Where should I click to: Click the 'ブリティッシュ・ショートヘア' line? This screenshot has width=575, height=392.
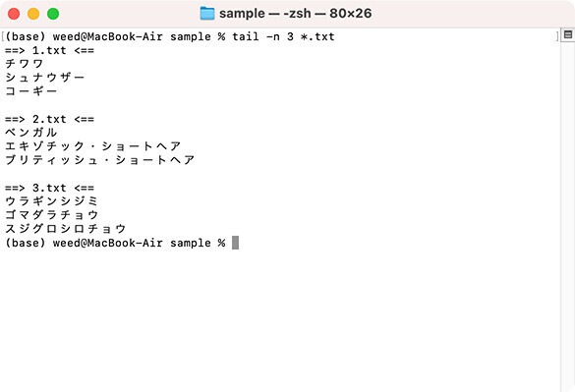pos(99,160)
